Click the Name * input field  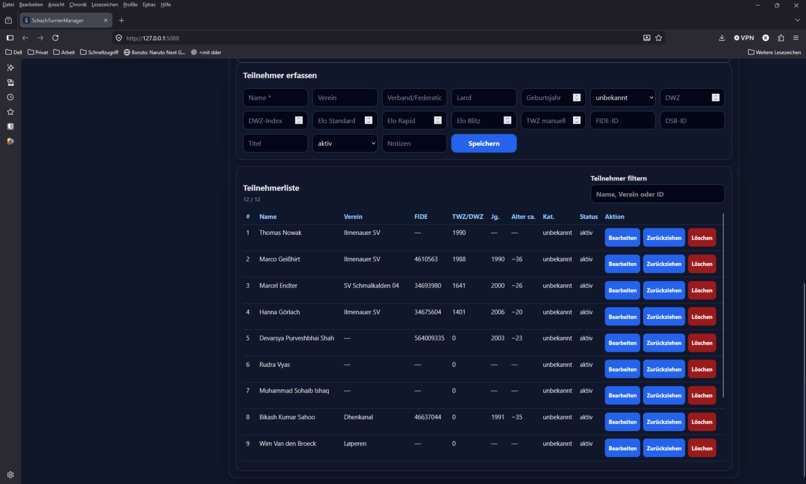coord(275,98)
